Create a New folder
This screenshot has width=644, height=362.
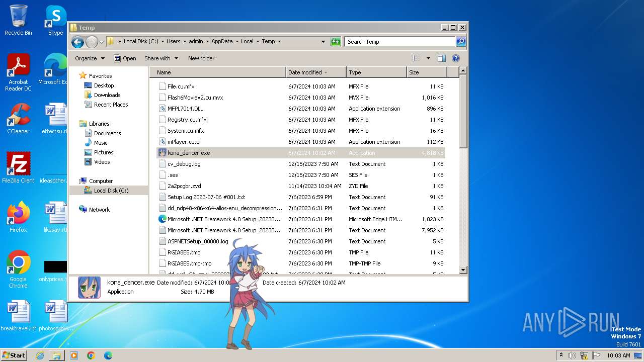click(x=201, y=58)
